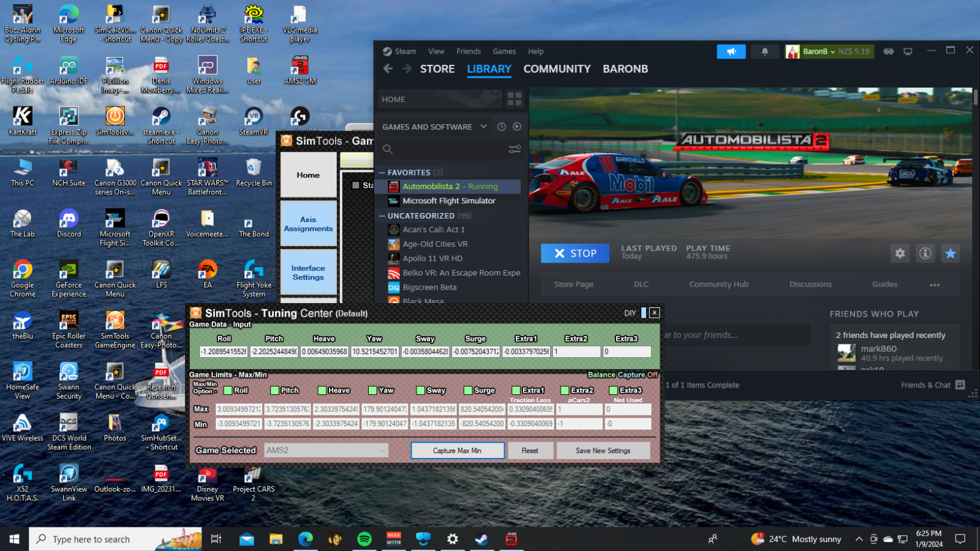
Task: Open the Game Selected AMS2 dropdown
Action: coord(326,450)
